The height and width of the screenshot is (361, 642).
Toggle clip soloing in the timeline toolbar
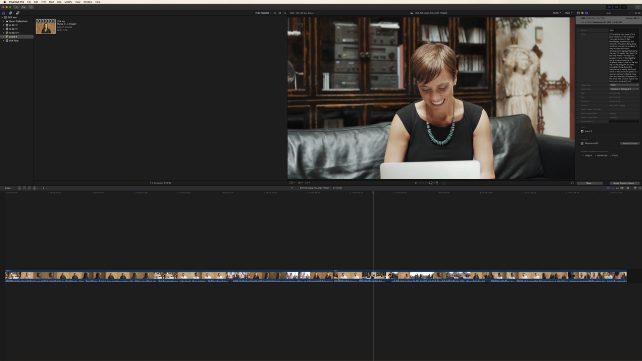(x=617, y=188)
